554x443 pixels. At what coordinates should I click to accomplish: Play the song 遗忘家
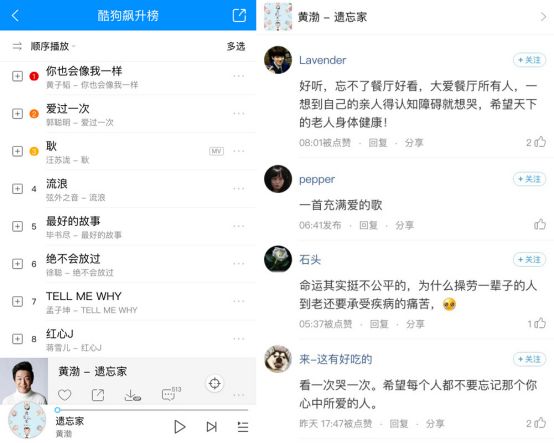point(180,427)
